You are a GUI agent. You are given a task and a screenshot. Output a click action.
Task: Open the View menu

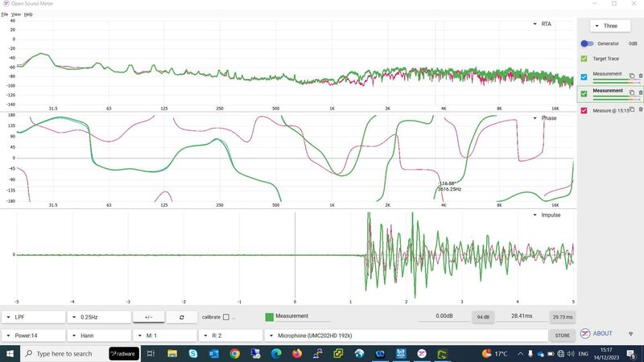pos(16,14)
